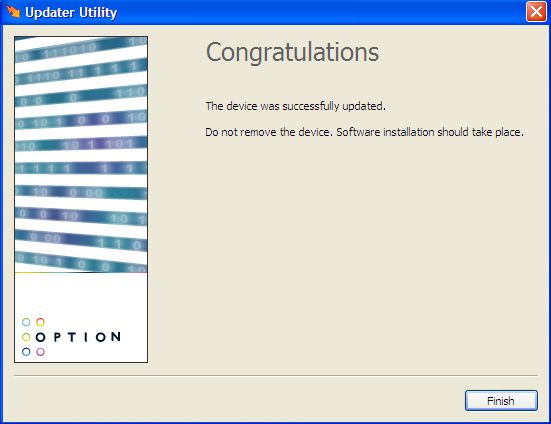This screenshot has height=424, width=551.
Task: Click the yellow circle beside OPTION wordmark
Action: 26,337
